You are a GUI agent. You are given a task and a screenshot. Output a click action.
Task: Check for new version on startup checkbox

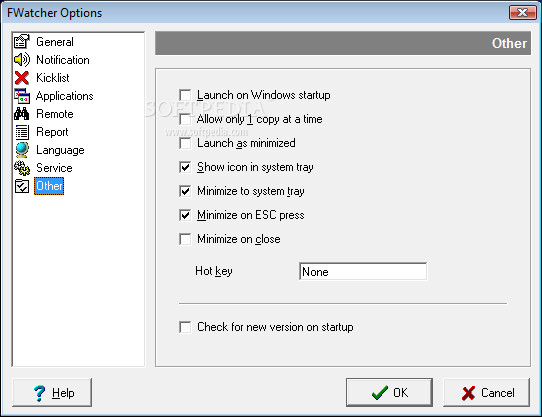click(x=185, y=327)
